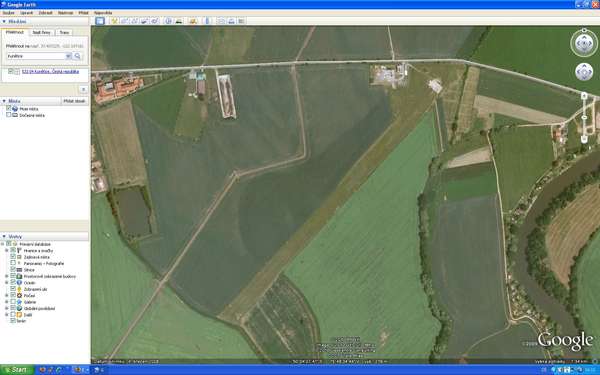Open the Úpravy menu
This screenshot has height=375, width=600.
[26, 13]
